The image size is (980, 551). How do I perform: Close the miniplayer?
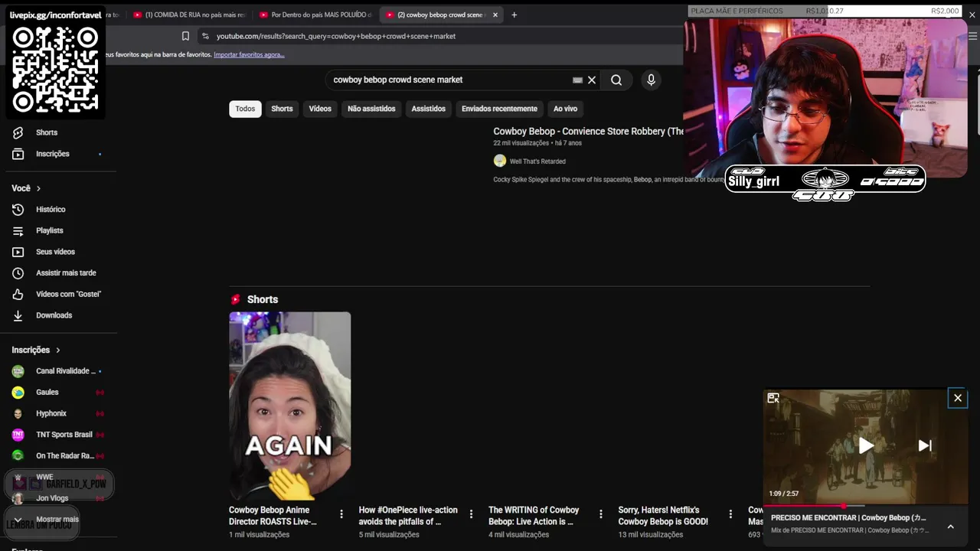pyautogui.click(x=958, y=398)
